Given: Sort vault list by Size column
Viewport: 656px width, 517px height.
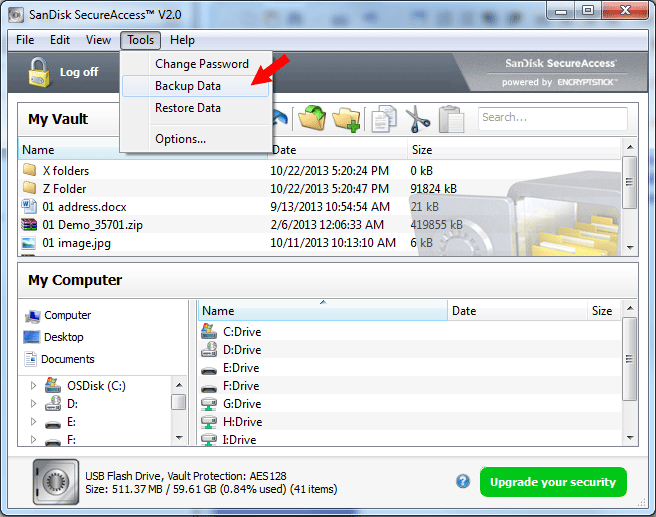Looking at the screenshot, I should 514,150.
